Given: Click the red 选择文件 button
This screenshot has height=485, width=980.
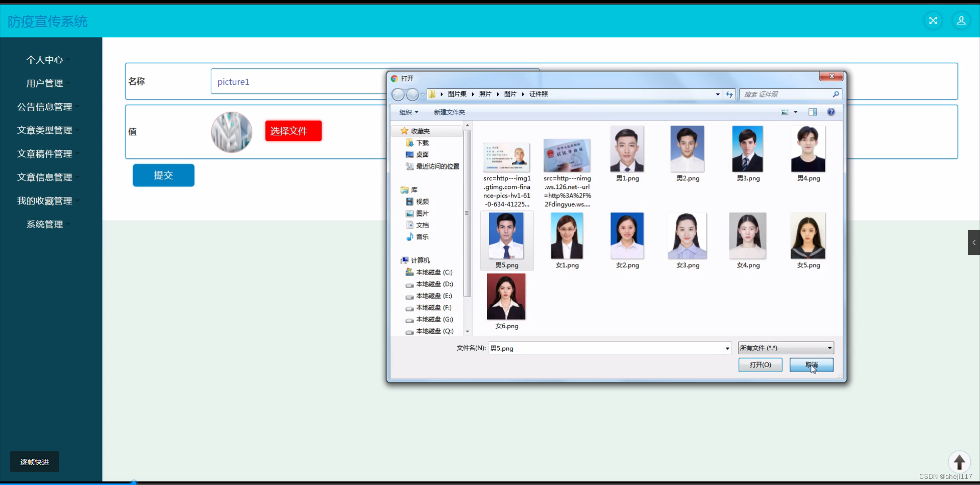Looking at the screenshot, I should pos(293,131).
